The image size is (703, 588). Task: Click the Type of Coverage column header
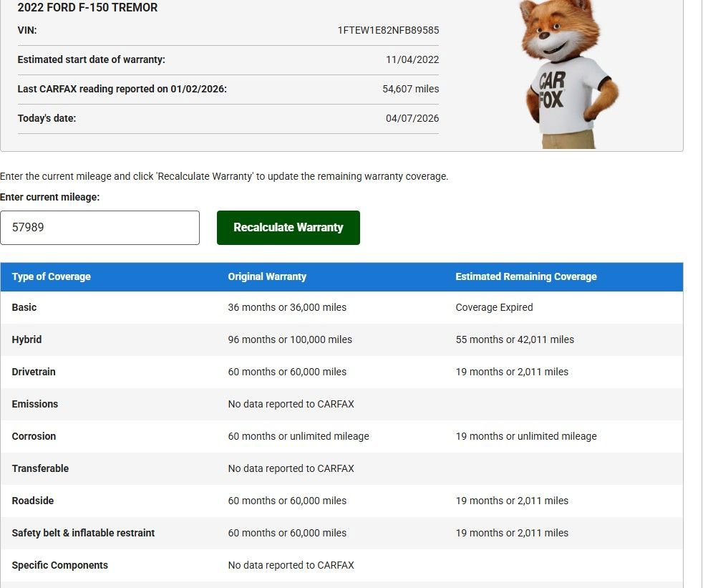pyautogui.click(x=52, y=276)
